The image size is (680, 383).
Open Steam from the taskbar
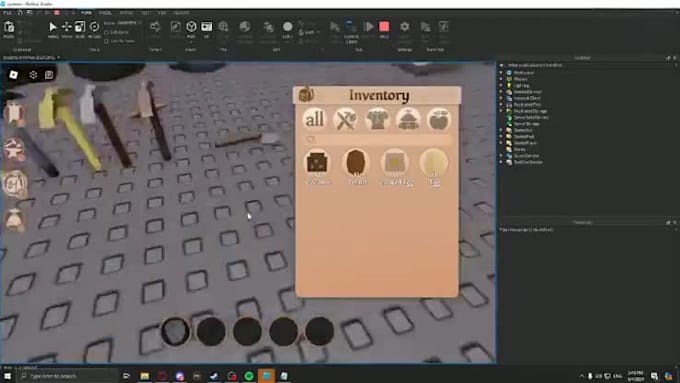click(x=214, y=376)
